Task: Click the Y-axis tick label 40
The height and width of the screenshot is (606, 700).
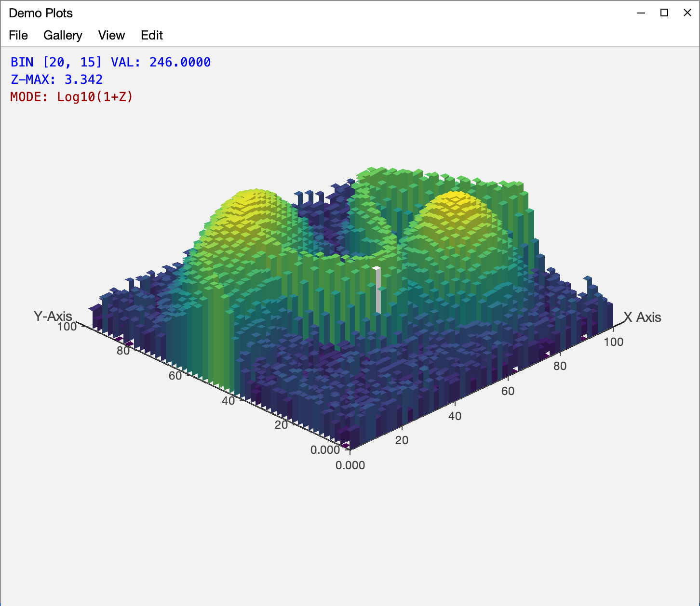Action: [228, 401]
